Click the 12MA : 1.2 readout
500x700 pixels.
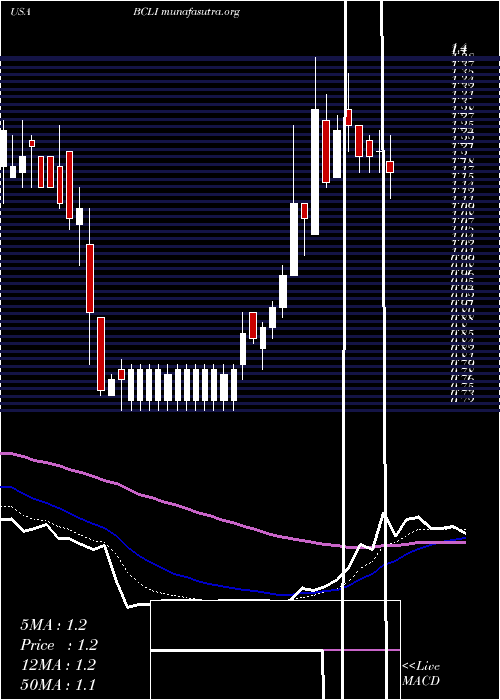[x=58, y=665]
